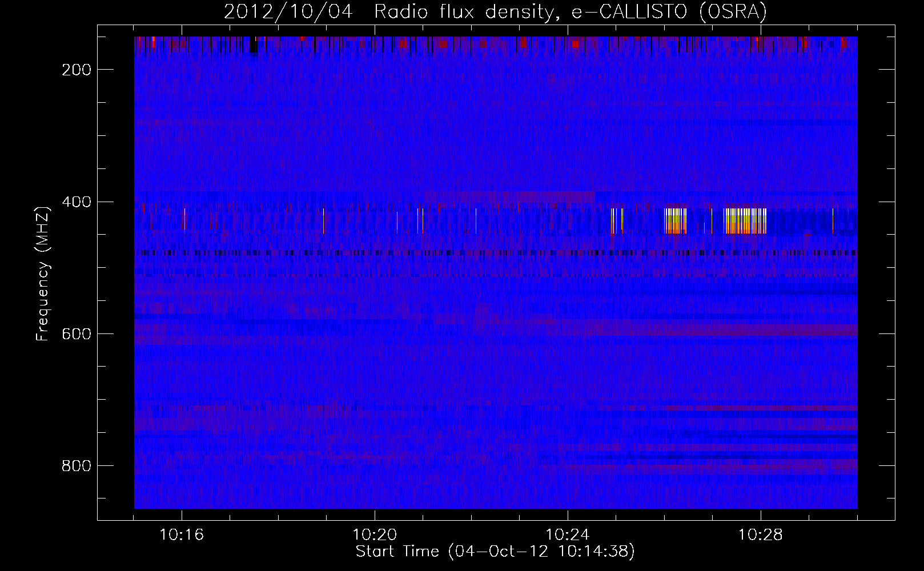Click the plot title "2012/10/04 Radio flux density, e-CALLISTO (OSRA)"

pos(495,12)
